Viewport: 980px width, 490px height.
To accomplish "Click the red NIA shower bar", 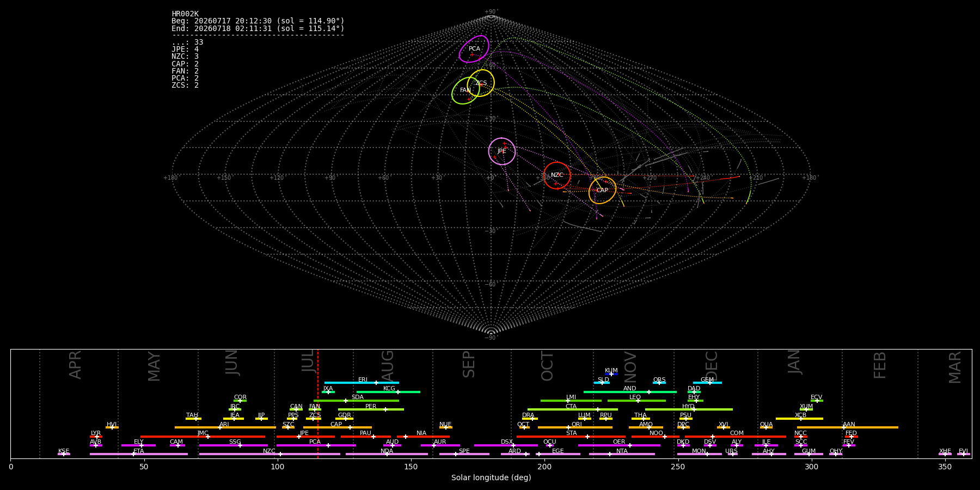I will pos(423,437).
